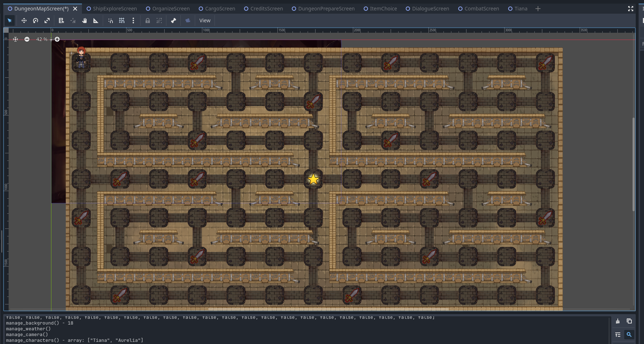
Task: Zoom in the viewport with plus button
Action: click(57, 39)
